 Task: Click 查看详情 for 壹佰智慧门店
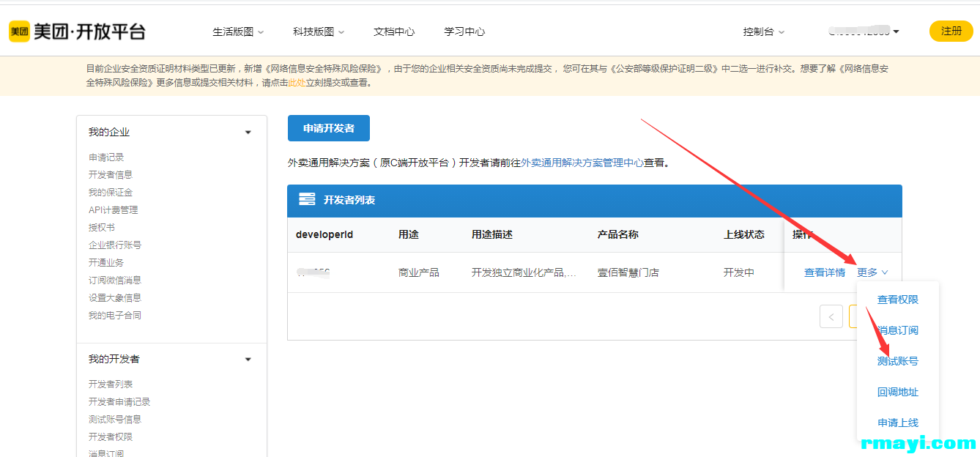point(825,272)
